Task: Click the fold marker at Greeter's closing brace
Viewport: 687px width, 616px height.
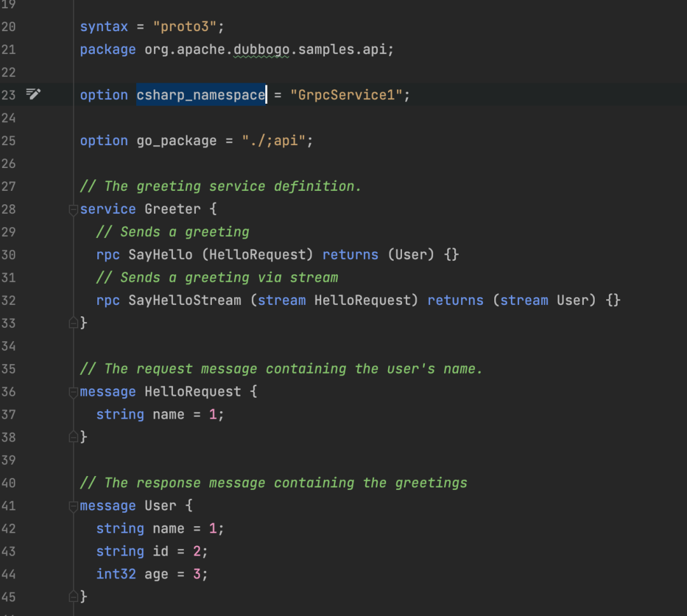Action: [x=73, y=323]
